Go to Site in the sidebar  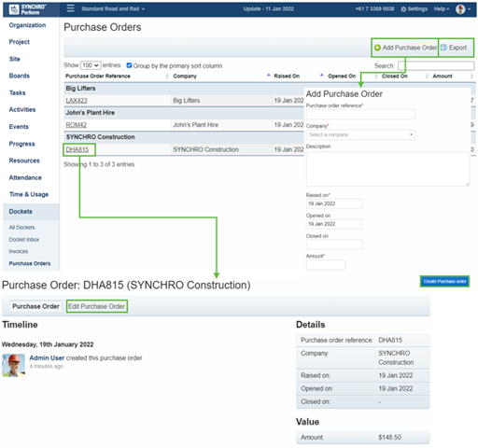point(15,59)
